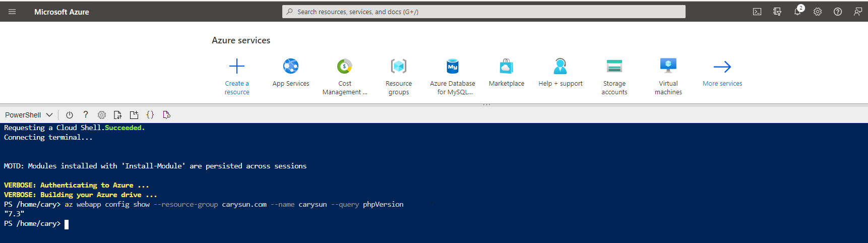Screen dimensions: 868x243
Task: Click the 'Connecting terminal...' line
Action: pos(48,137)
